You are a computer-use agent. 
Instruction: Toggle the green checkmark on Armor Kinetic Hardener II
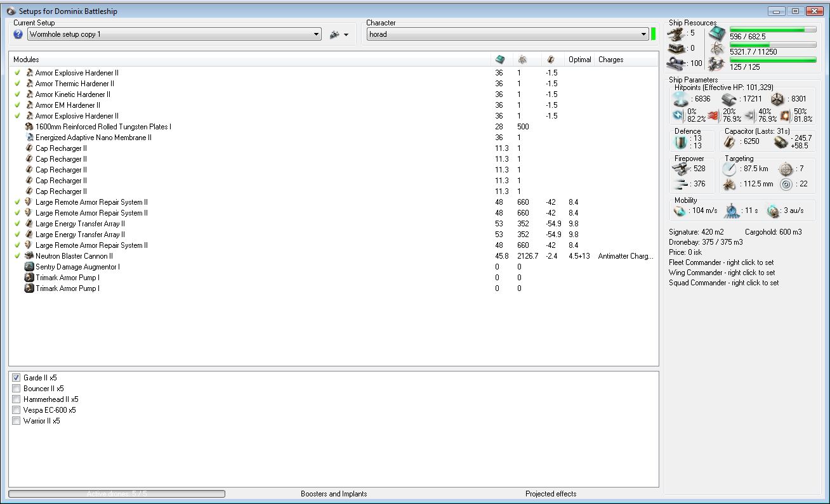18,94
